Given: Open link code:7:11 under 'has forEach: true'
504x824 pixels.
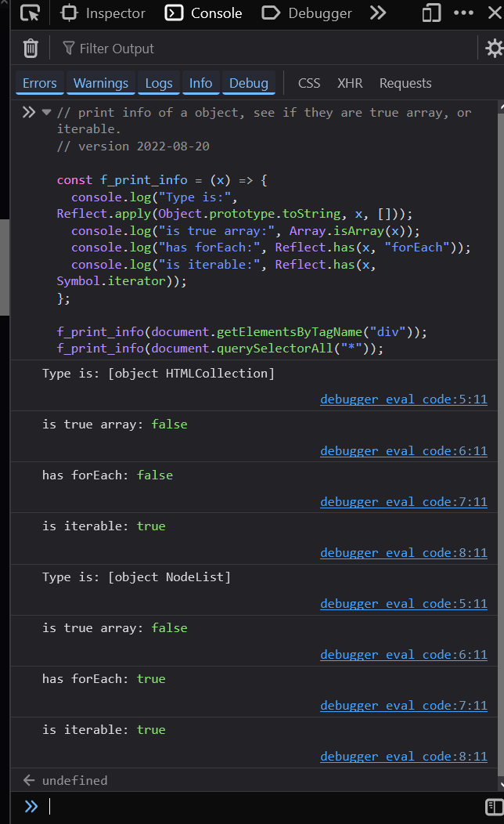Looking at the screenshot, I should click(404, 705).
